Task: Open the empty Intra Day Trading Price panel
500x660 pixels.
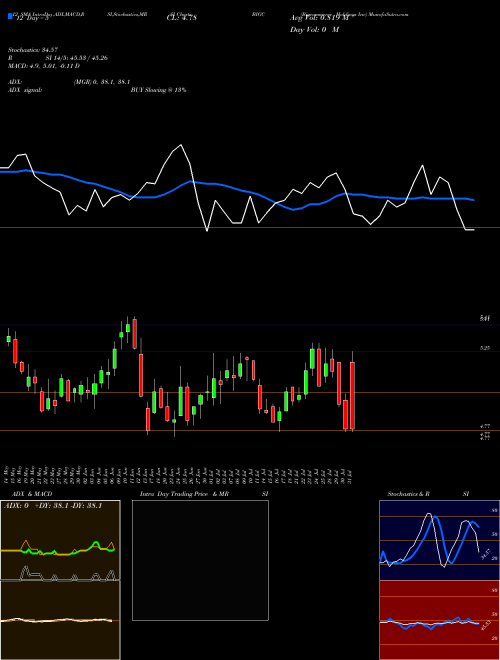Action: [200, 560]
